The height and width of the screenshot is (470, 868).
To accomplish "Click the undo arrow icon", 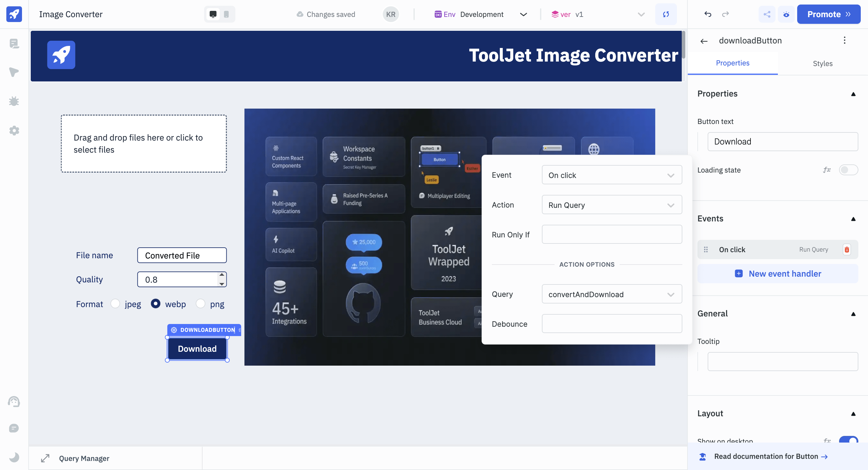I will pyautogui.click(x=708, y=14).
